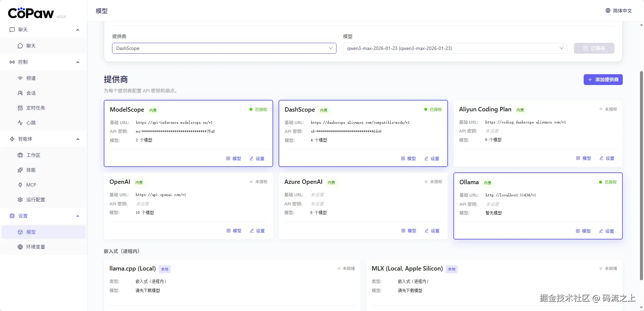Click the 心跳 heartbeat icon
Screen dimensions: 644x311
click(x=20, y=123)
